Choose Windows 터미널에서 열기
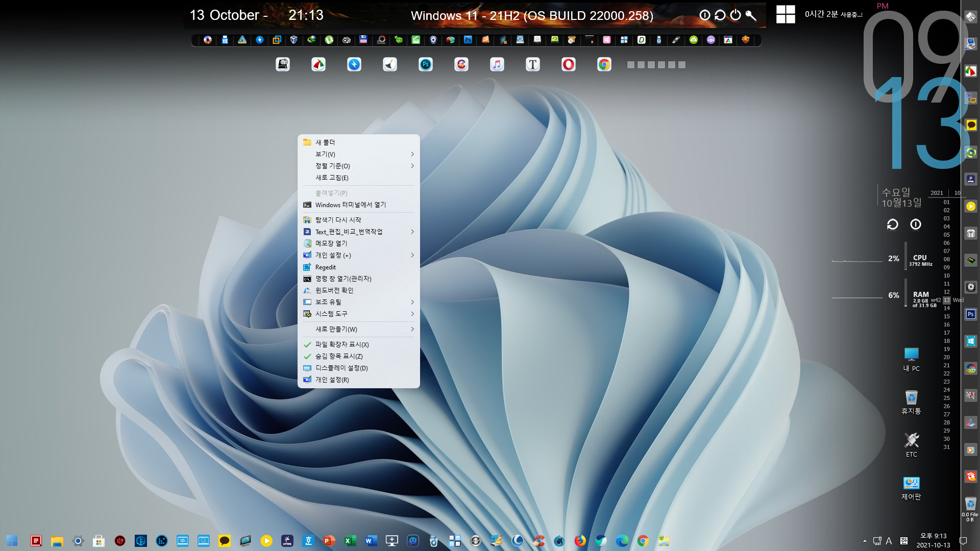 [x=359, y=205]
